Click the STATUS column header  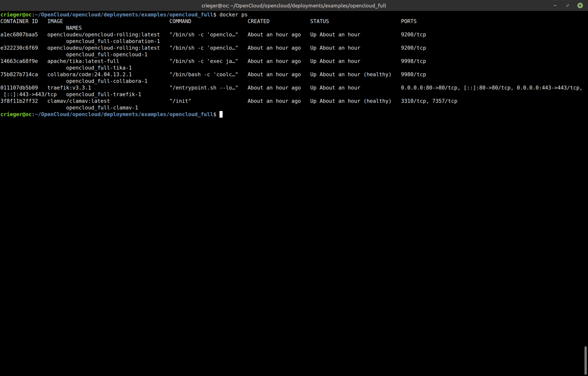(319, 21)
